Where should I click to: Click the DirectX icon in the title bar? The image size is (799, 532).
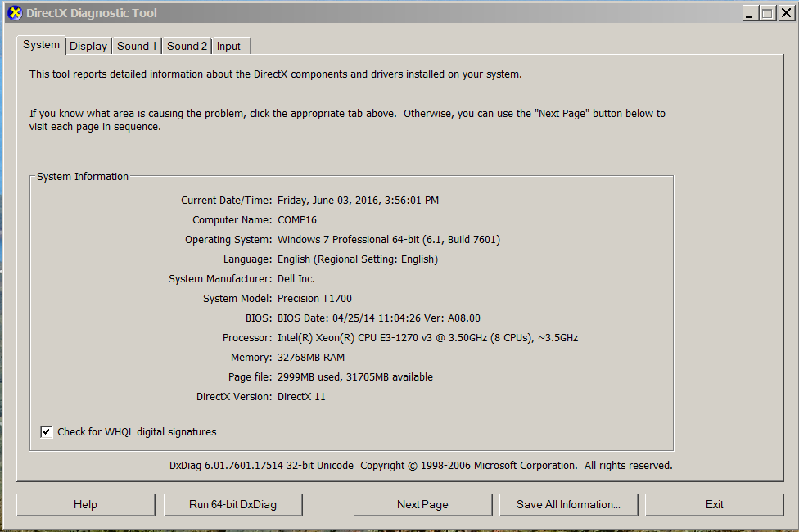[13, 12]
